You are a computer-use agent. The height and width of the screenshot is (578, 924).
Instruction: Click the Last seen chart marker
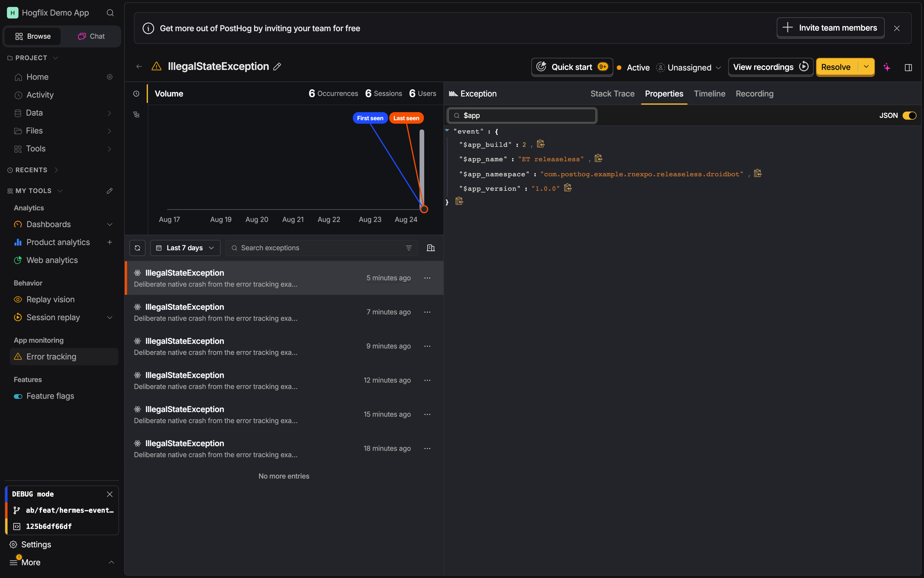point(406,118)
